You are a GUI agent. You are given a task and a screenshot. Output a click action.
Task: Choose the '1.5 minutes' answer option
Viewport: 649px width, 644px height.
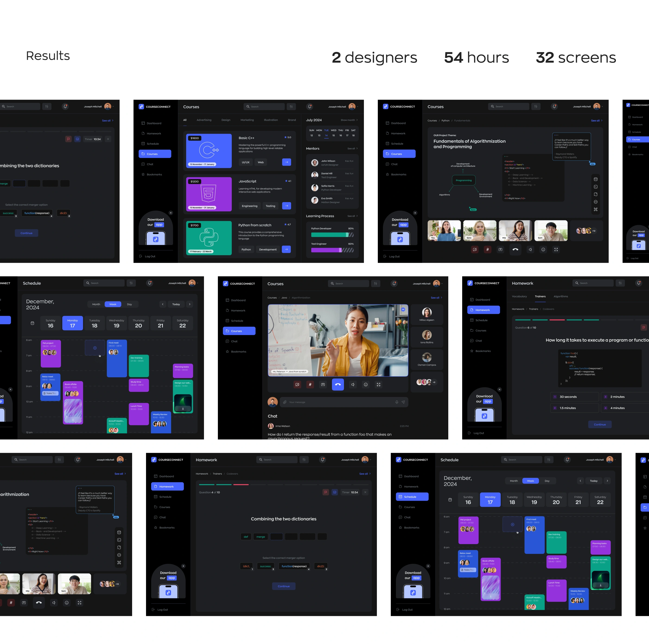tap(574, 408)
